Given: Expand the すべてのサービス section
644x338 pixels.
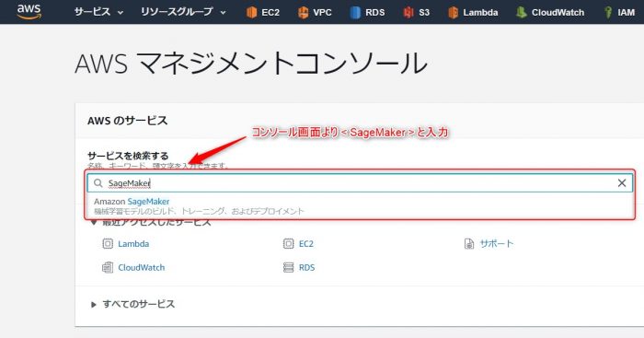Looking at the screenshot, I should click(133, 304).
